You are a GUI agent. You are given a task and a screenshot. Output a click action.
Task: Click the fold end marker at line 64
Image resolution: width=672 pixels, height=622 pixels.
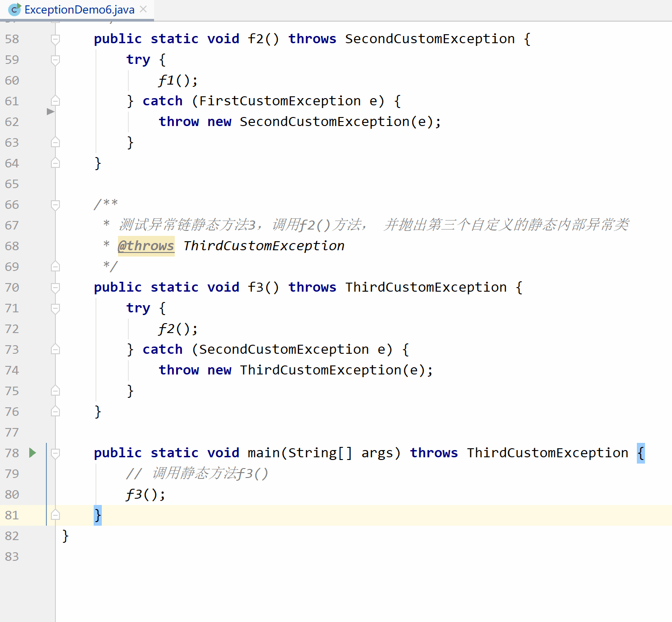[55, 163]
